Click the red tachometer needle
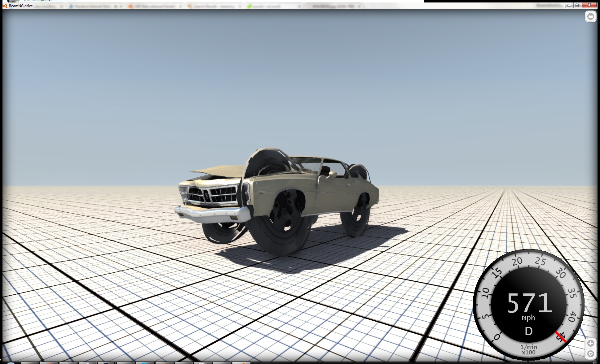The width and height of the screenshot is (600, 364). (561, 337)
